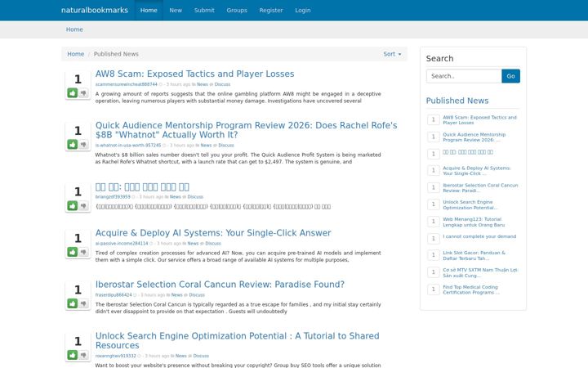The image size is (588, 368).
Task: Open the AW8 Scam article title
Action: pyautogui.click(x=194, y=74)
